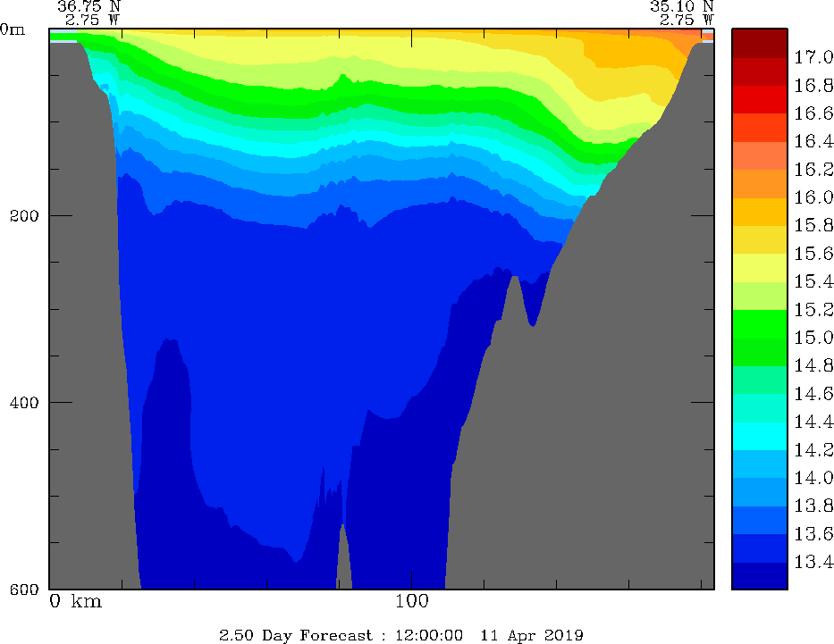Click the 600 depth axis label
Screen dimensions: 834x644
coord(24,589)
